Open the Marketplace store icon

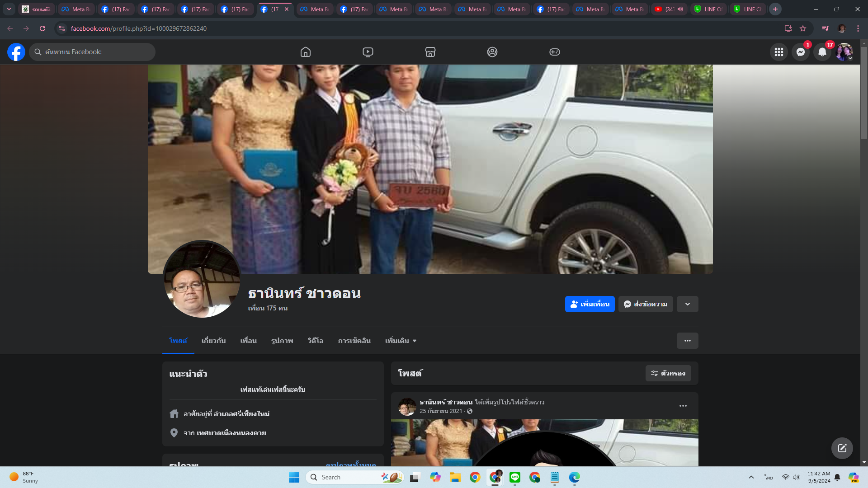tap(430, 52)
